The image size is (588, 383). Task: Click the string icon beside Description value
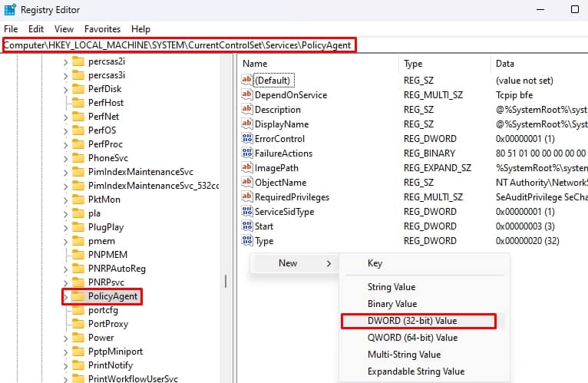[x=246, y=109]
